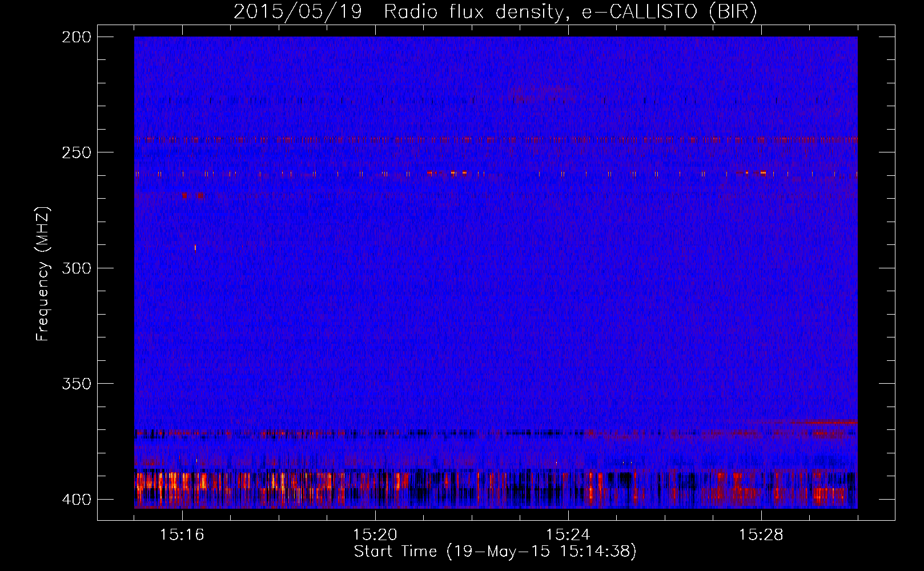Select the 300 frequency axis label
924x571 pixels.
(76, 268)
